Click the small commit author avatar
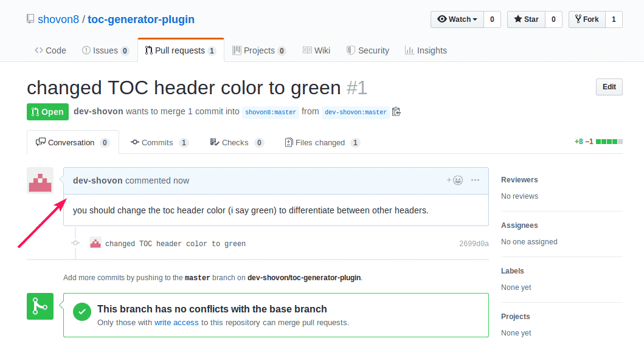644x344 pixels. coord(95,243)
